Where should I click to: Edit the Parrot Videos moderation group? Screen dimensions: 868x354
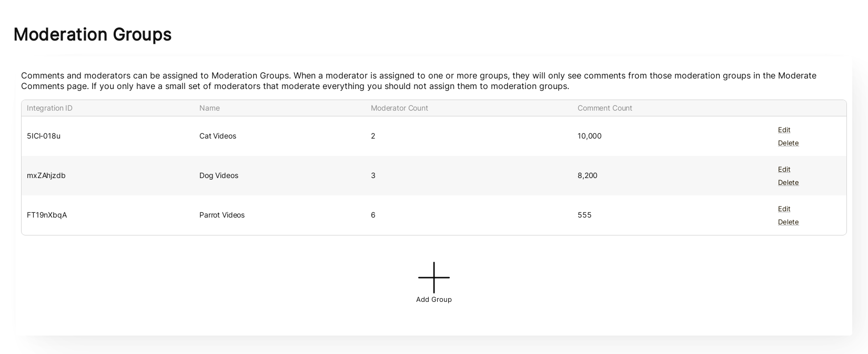784,209
